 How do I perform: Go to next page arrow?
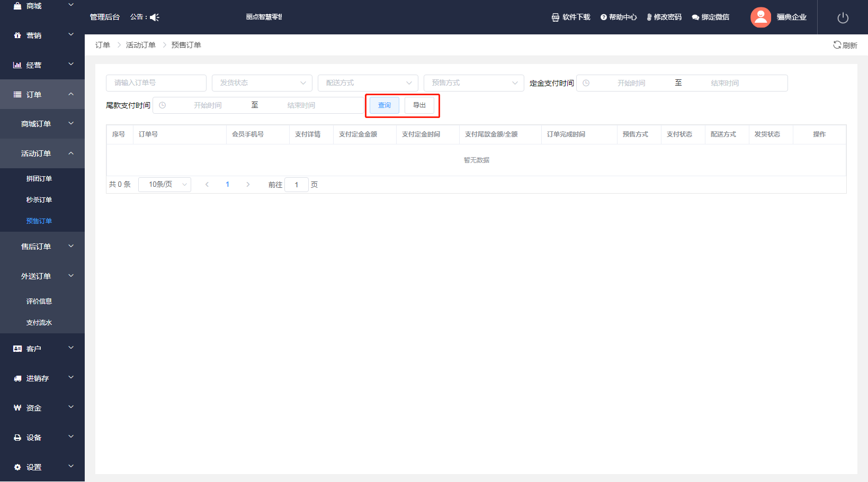point(248,185)
